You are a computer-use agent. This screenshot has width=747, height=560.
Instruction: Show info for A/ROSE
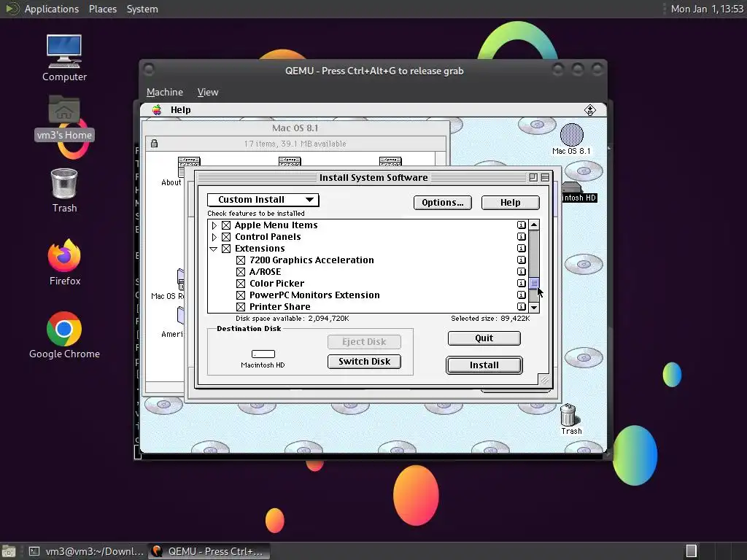click(x=521, y=271)
